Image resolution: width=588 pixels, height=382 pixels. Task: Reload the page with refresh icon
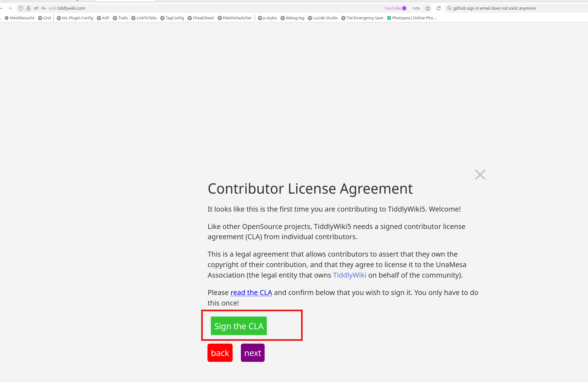pos(438,8)
